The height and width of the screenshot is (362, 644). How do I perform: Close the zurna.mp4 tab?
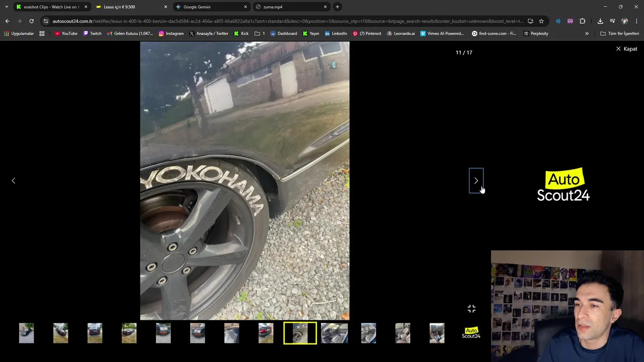pos(325,7)
